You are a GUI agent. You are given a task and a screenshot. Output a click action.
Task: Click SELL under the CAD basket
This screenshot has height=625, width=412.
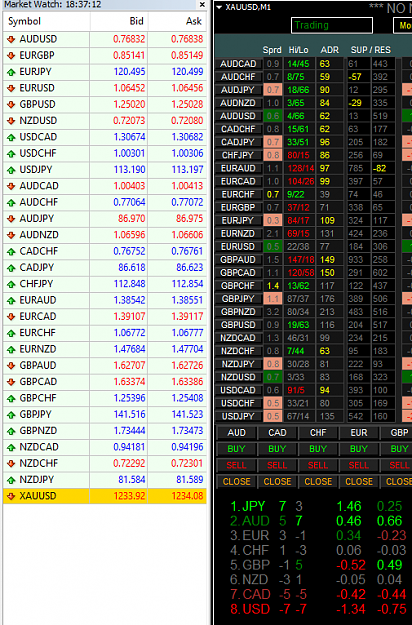pyautogui.click(x=277, y=466)
